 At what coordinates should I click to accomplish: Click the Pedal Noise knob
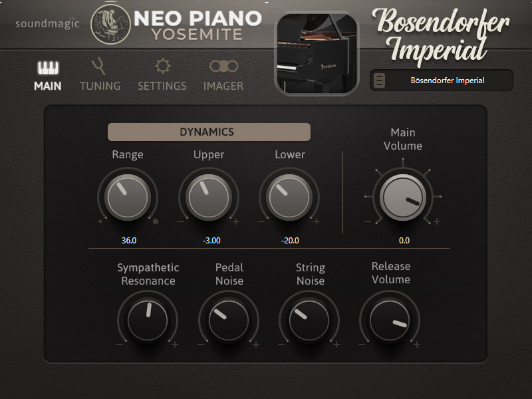[x=229, y=321]
